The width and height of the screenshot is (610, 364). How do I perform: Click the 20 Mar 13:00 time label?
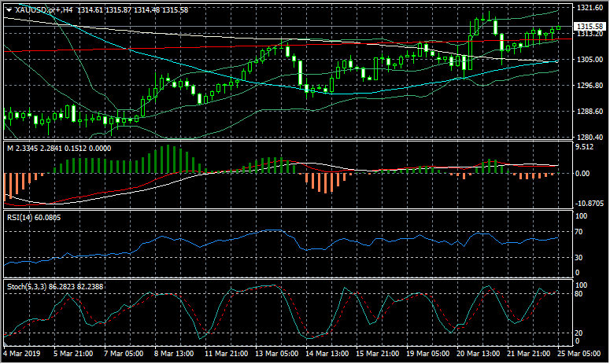478,354
